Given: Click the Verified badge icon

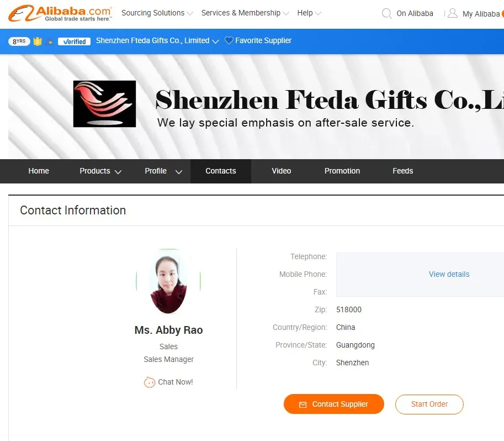Looking at the screenshot, I should tap(75, 41).
